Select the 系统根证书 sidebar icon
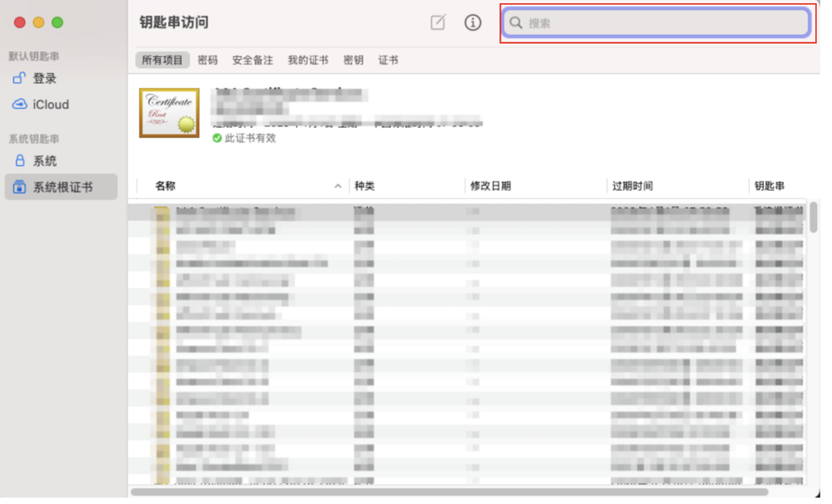This screenshot has width=832, height=504. [x=19, y=187]
